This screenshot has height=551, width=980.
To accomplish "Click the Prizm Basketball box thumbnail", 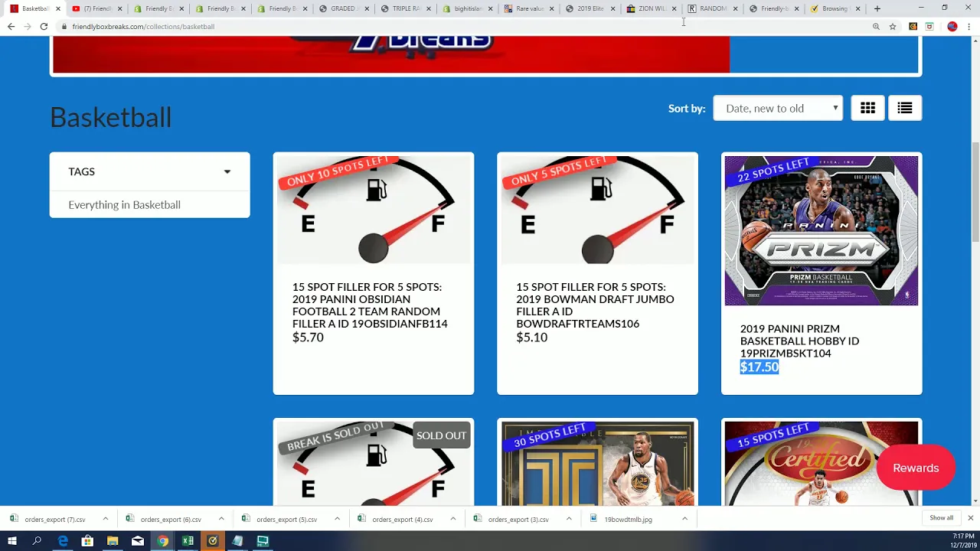I will point(822,230).
